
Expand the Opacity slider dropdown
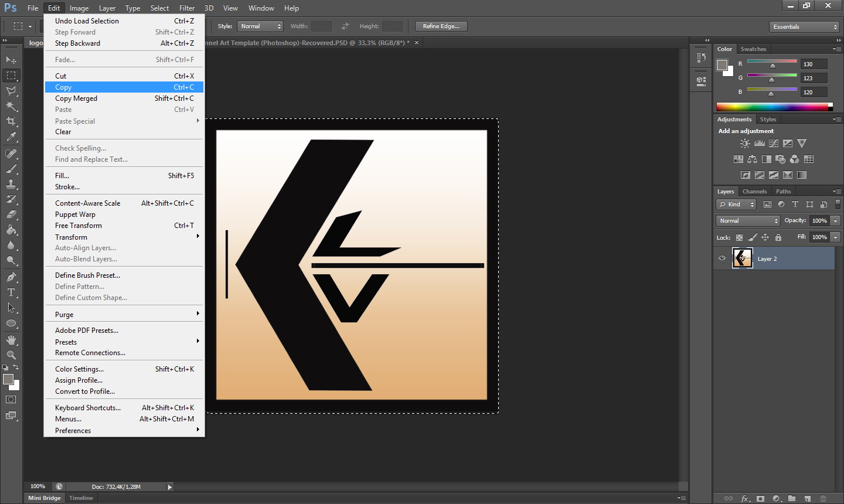click(x=836, y=221)
